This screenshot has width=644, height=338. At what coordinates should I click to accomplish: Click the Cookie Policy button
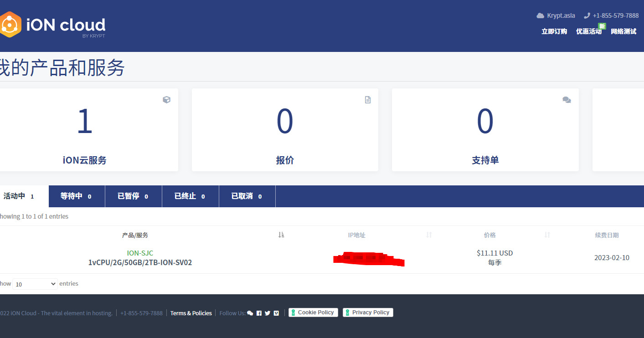[x=313, y=312]
